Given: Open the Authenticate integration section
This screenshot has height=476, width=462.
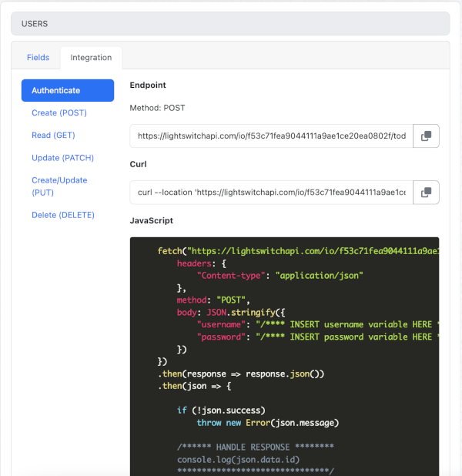Looking at the screenshot, I should tap(68, 90).
